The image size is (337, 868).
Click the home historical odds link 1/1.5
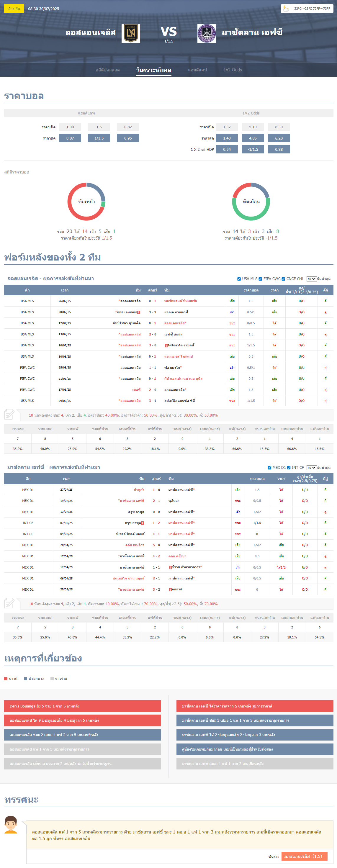[107, 238]
